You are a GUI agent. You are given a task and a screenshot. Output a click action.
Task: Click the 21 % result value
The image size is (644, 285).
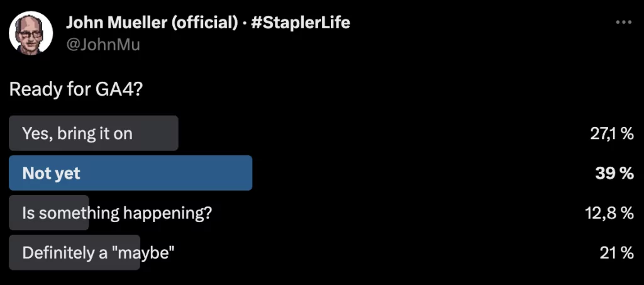(616, 253)
